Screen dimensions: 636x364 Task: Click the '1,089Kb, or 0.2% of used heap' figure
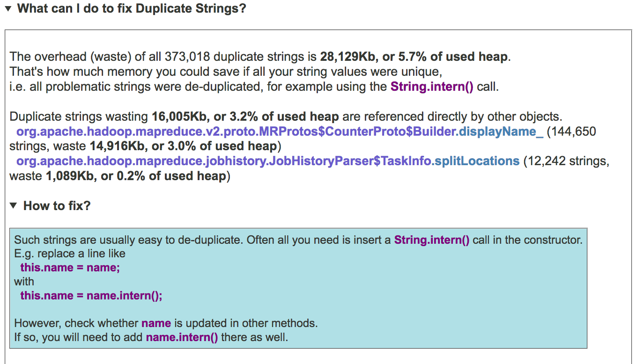[x=136, y=176]
